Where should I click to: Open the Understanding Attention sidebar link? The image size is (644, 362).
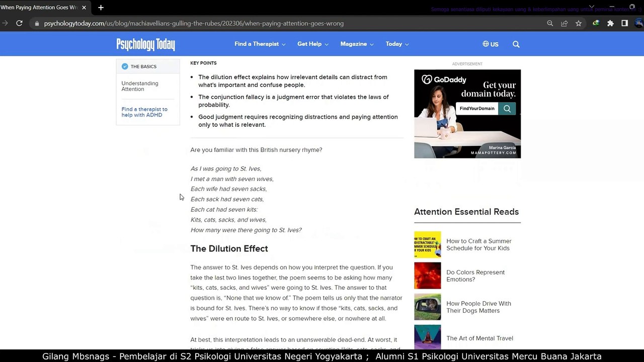pyautogui.click(x=140, y=86)
